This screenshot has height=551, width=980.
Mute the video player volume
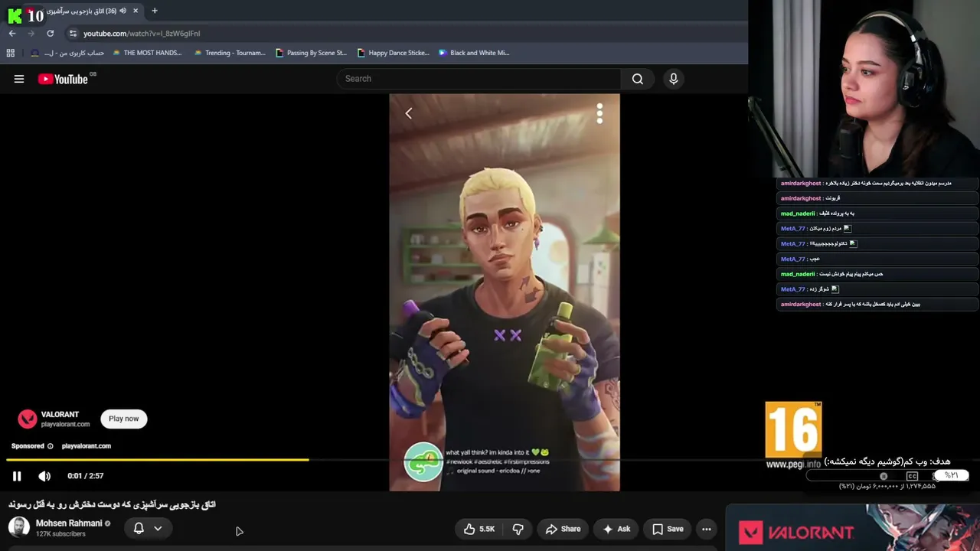[44, 476]
